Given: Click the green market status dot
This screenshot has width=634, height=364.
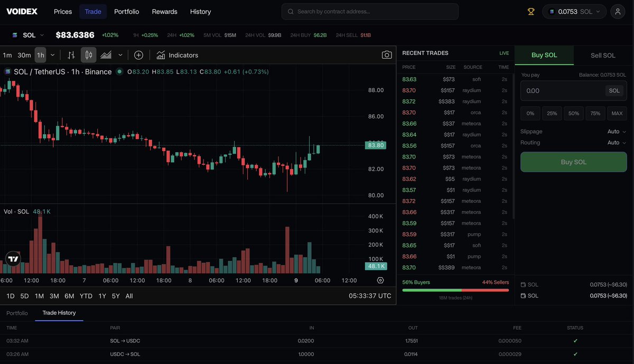Looking at the screenshot, I should [x=120, y=72].
